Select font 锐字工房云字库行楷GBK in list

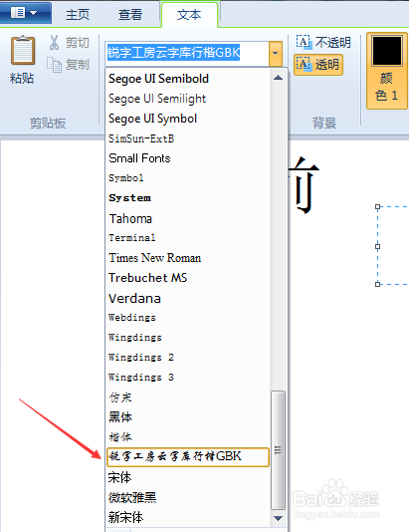(x=188, y=457)
